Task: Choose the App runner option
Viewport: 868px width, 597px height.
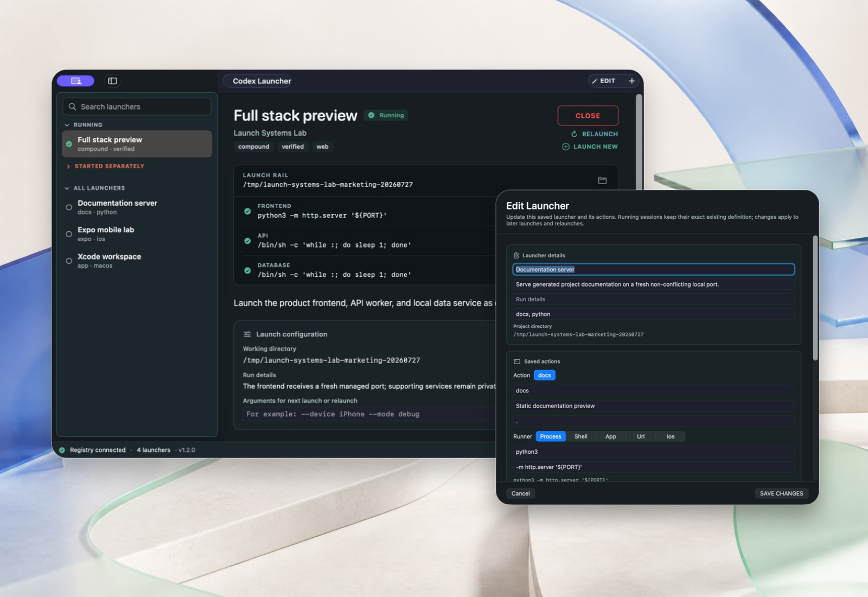Action: pyautogui.click(x=611, y=436)
